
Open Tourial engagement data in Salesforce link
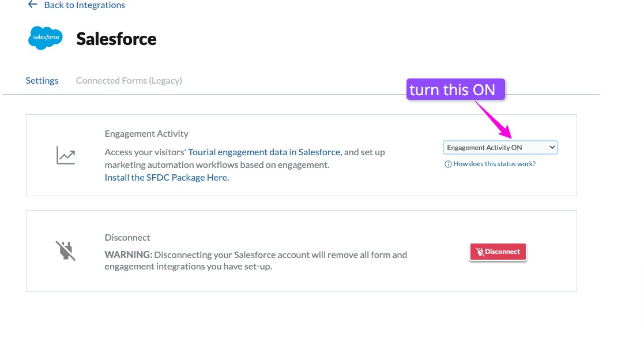[x=265, y=152]
